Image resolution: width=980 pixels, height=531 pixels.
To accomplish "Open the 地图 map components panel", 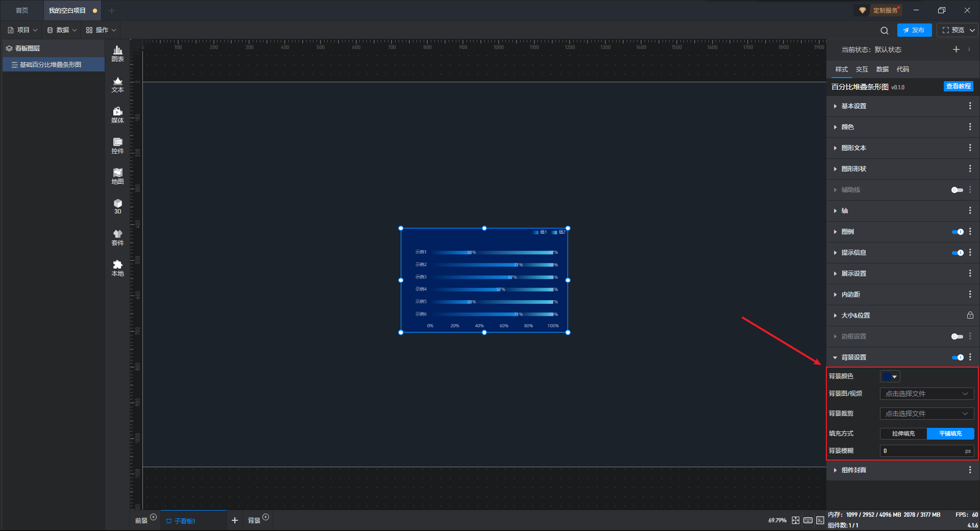I will (x=117, y=176).
